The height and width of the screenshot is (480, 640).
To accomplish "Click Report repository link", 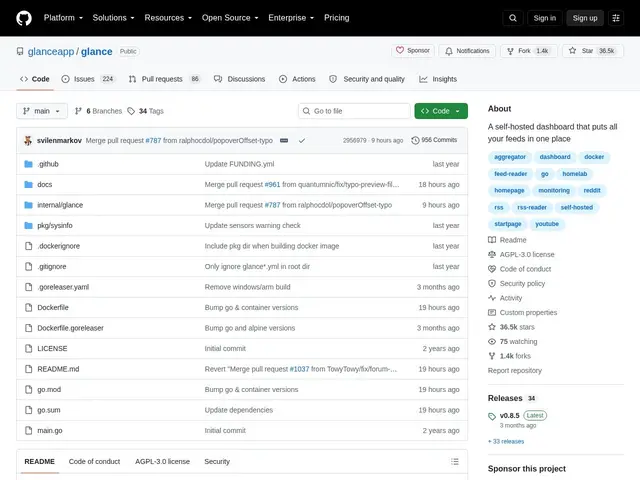I will [515, 371].
